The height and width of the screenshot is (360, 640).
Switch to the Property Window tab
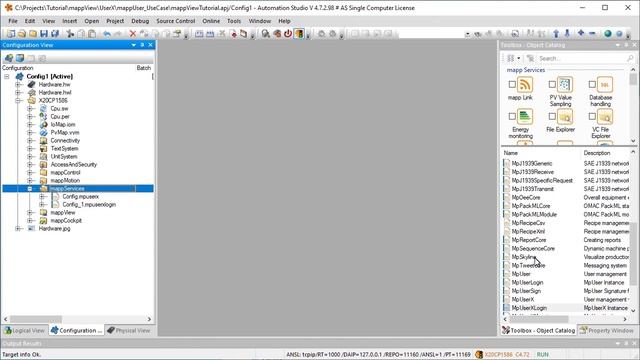point(607,330)
